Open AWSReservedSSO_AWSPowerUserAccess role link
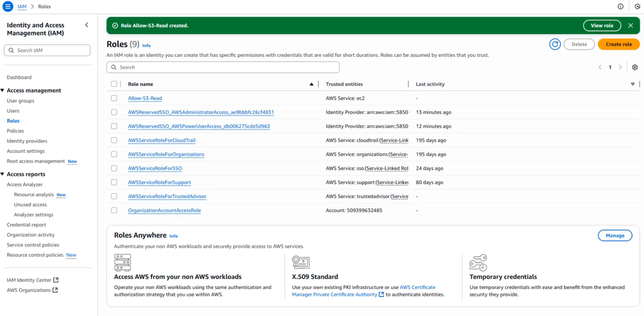Viewport: 644px width, 316px height. pyautogui.click(x=199, y=126)
